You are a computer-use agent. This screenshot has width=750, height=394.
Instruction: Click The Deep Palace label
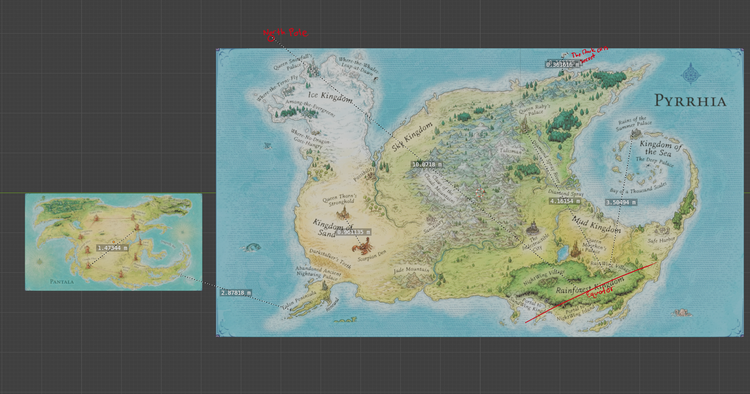pyautogui.click(x=654, y=163)
